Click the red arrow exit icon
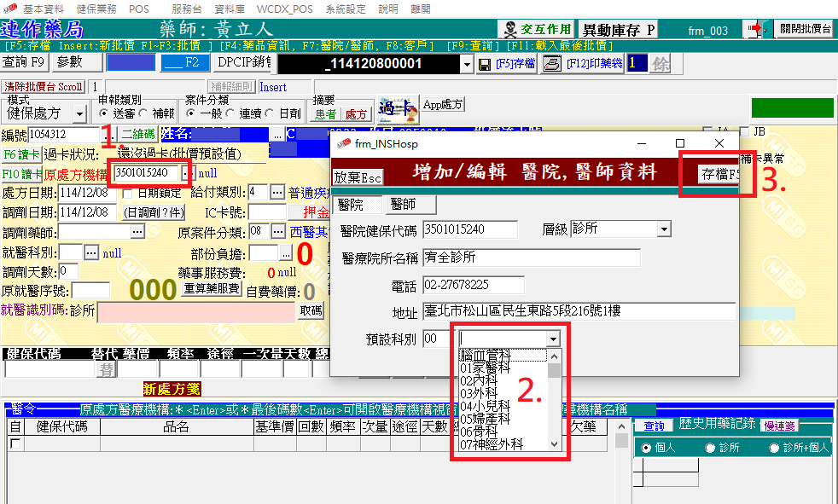The height and width of the screenshot is (504, 838). pyautogui.click(x=756, y=29)
